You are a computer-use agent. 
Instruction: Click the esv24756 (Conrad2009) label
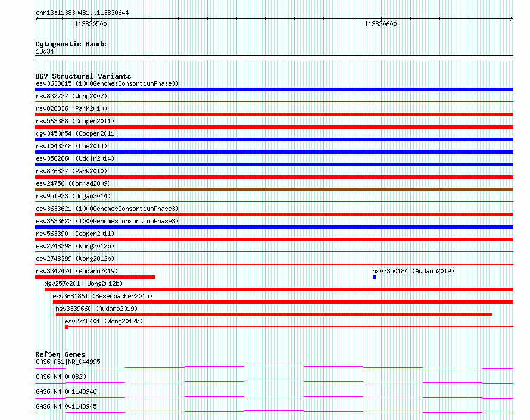coord(73,183)
